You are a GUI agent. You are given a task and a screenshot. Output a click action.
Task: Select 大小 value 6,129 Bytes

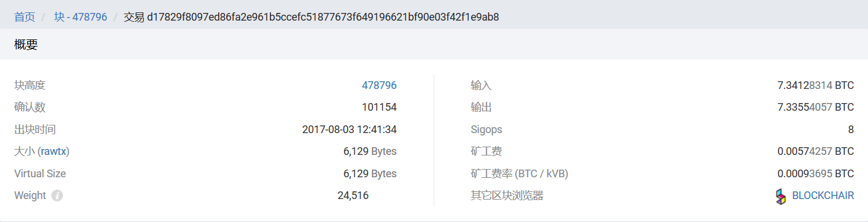pos(370,151)
